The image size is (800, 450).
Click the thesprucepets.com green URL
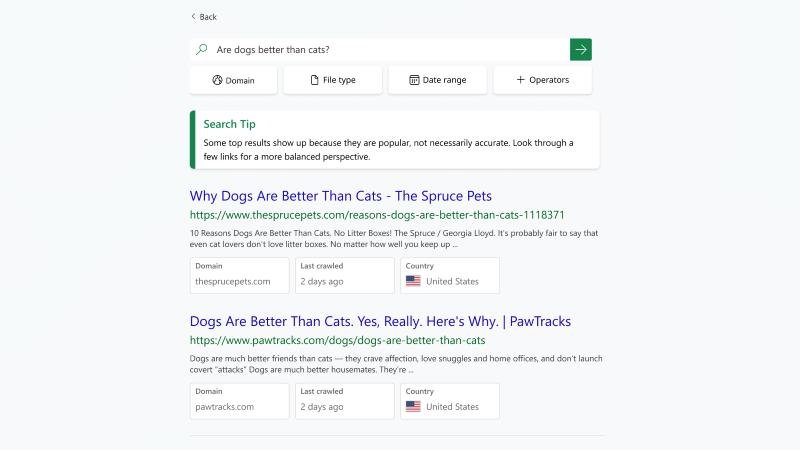(x=377, y=215)
